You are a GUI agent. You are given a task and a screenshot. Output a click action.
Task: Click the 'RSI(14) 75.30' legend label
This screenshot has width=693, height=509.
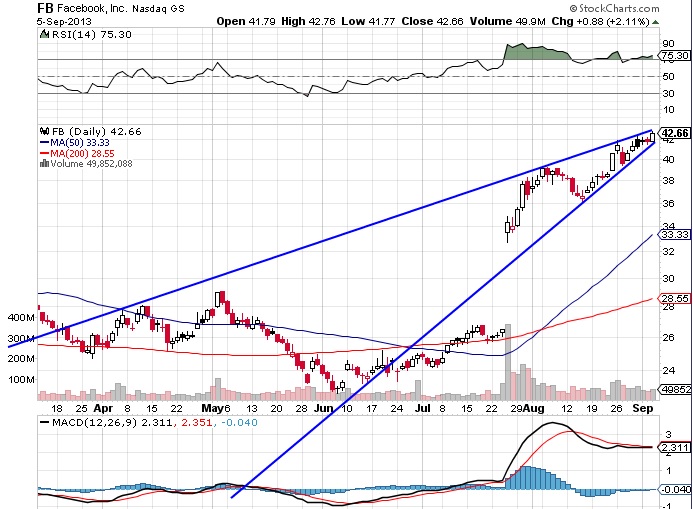pos(92,34)
